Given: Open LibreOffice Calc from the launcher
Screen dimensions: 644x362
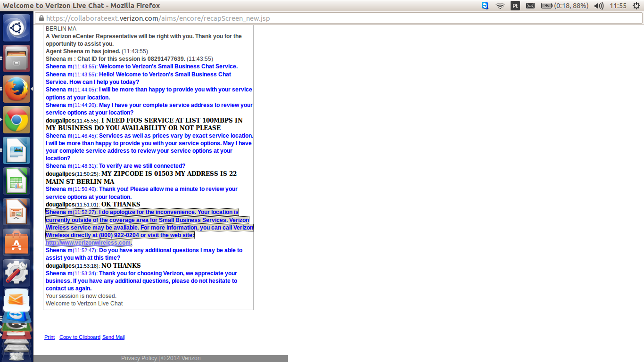Looking at the screenshot, I should click(x=17, y=181).
